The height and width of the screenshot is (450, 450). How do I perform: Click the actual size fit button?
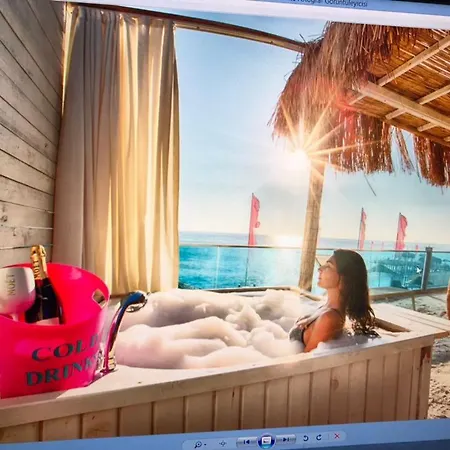(x=223, y=443)
